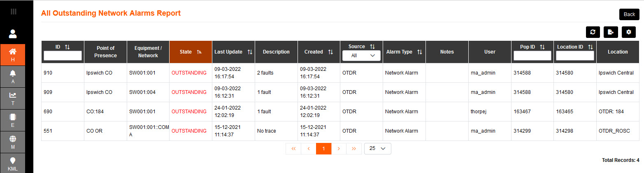
Task: Open the Map globe sidebar item
Action: coord(13,142)
